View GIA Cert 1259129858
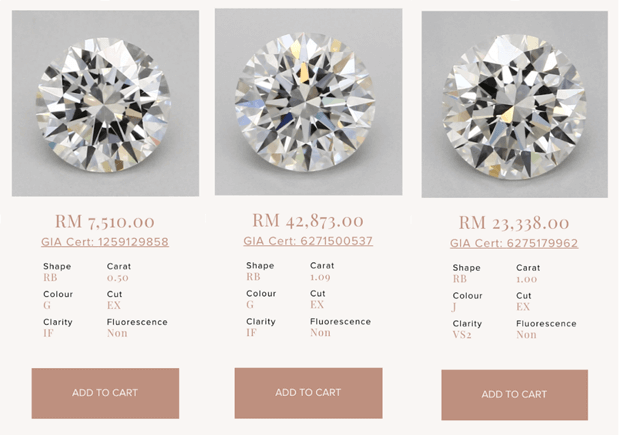Screen dimensions: 619x435 click(x=105, y=242)
